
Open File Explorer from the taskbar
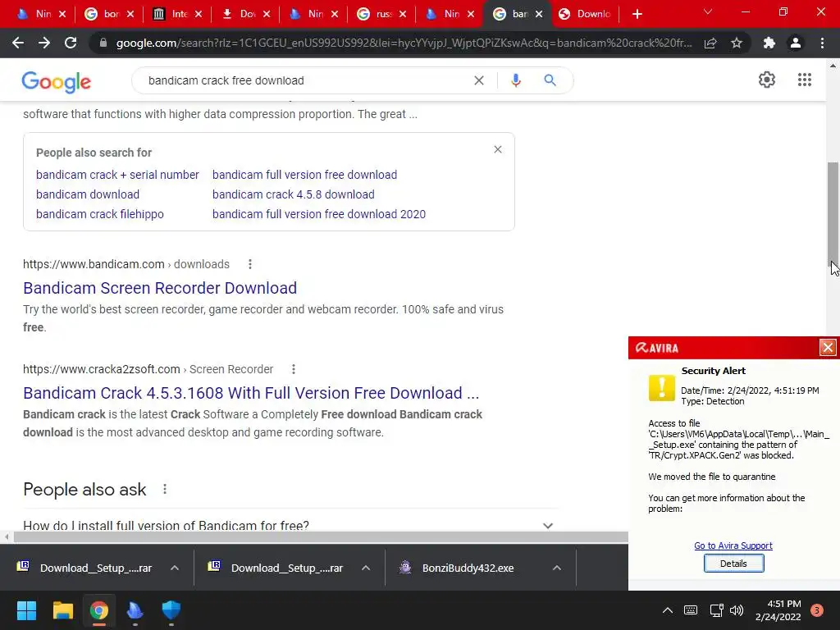pyautogui.click(x=62, y=610)
